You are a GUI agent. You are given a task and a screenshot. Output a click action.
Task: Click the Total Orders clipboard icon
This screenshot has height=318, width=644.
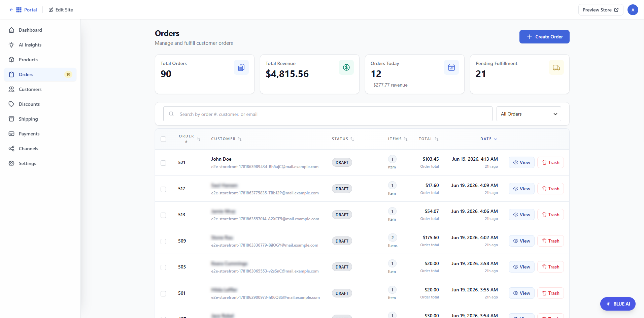(241, 67)
